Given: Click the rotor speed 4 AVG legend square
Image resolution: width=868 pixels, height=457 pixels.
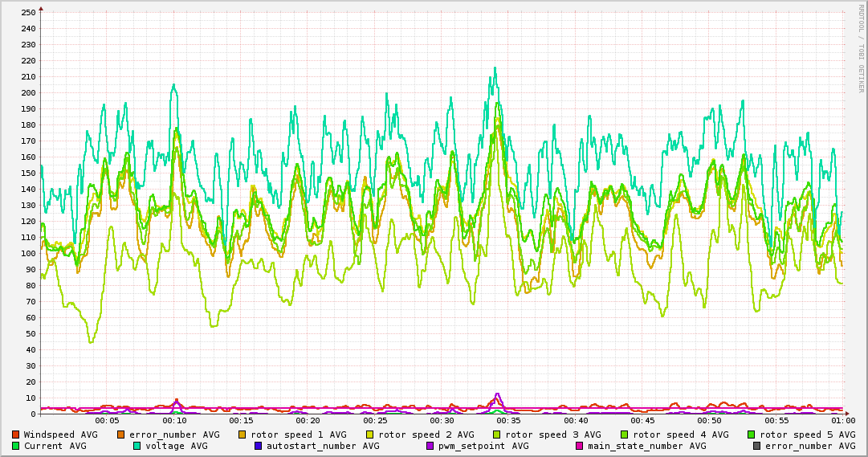Looking at the screenshot, I should 625,435.
